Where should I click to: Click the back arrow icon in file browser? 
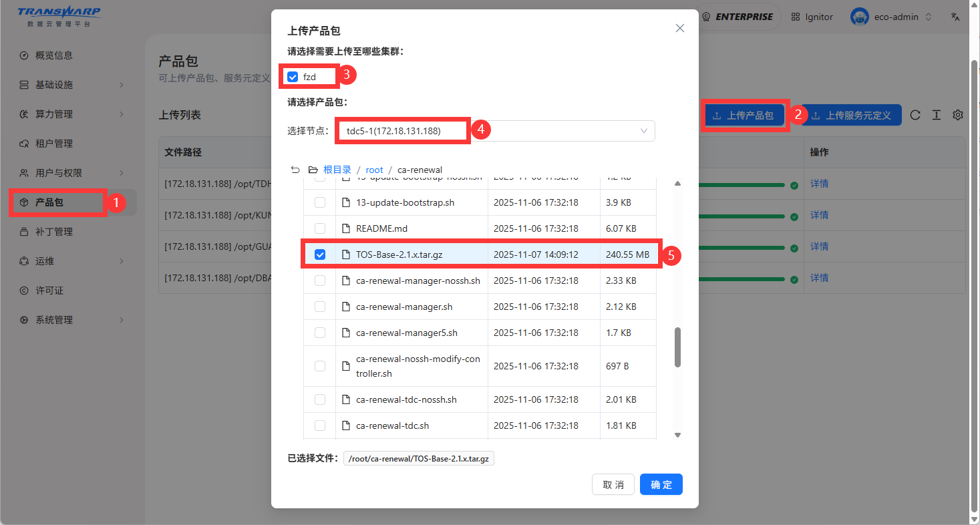pyautogui.click(x=295, y=170)
